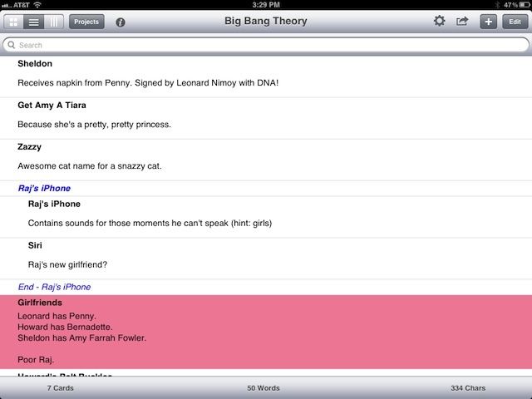Select 'Poor Raj.' line
The height and width of the screenshot is (399, 532).
(x=36, y=360)
